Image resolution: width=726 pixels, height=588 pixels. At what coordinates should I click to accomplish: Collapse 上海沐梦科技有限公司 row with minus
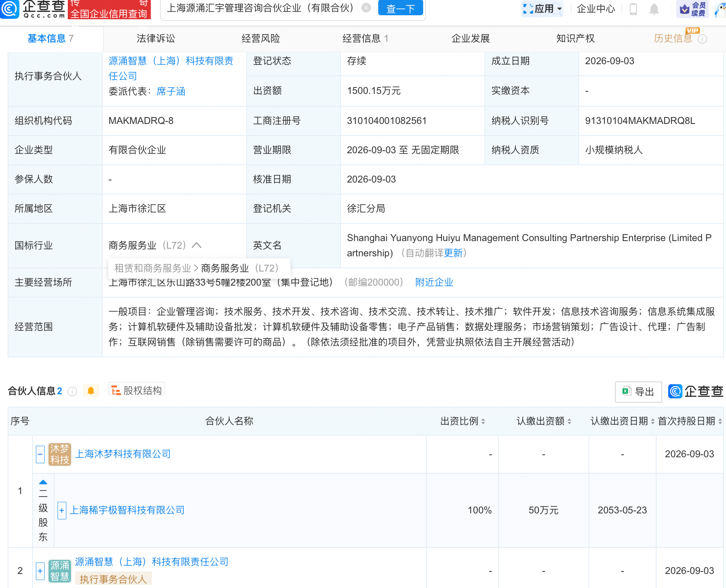40,454
